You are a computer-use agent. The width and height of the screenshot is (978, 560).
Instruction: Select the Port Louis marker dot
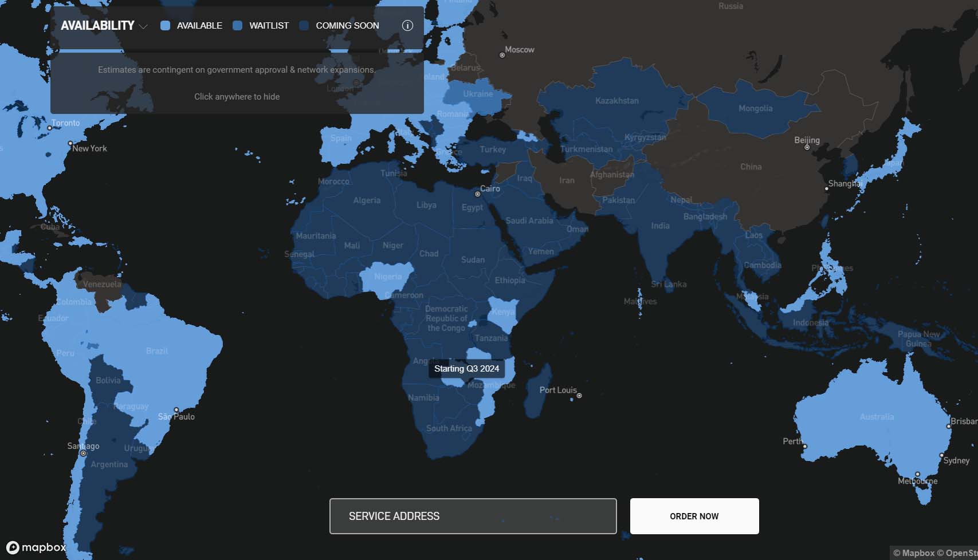pos(579,396)
